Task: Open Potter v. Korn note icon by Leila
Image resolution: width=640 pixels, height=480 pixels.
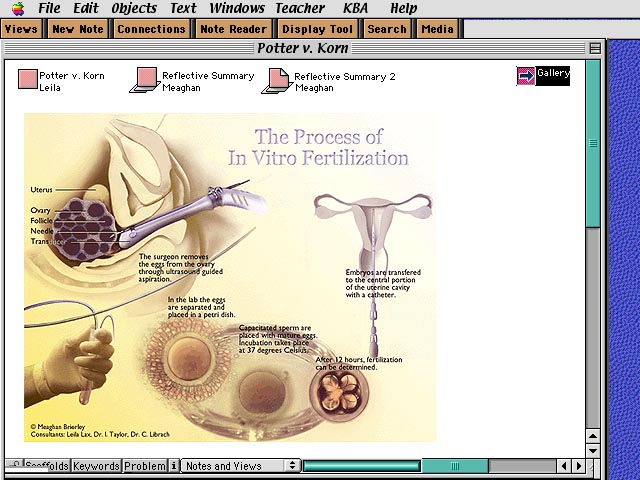Action: pos(28,79)
